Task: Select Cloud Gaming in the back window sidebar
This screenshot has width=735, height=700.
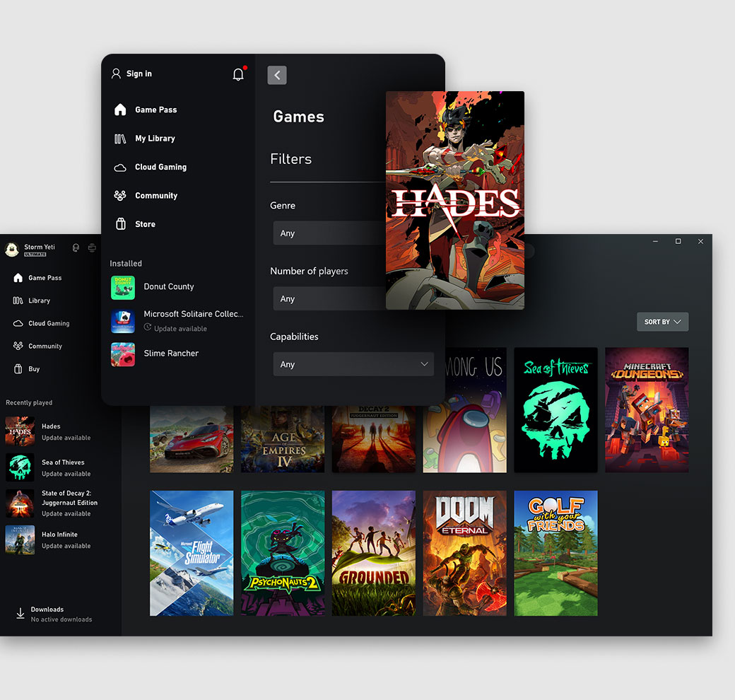Action: 41,324
